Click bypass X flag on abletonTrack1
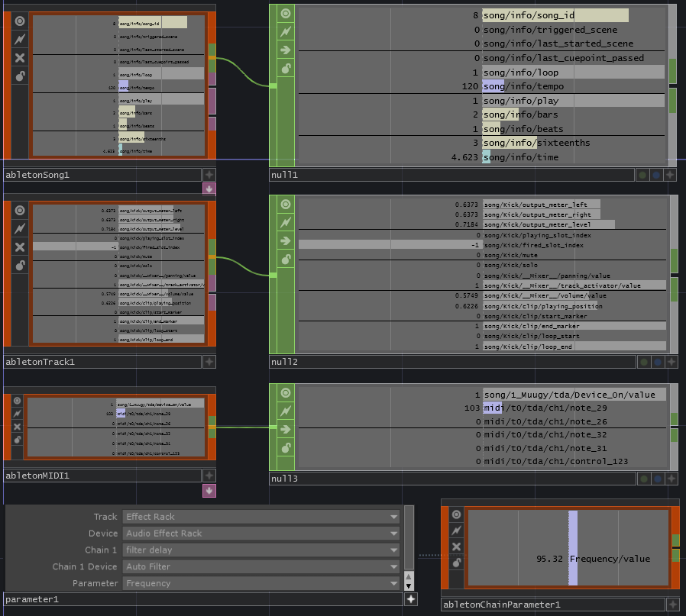Screen dimensions: 686x616 pyautogui.click(x=20, y=247)
